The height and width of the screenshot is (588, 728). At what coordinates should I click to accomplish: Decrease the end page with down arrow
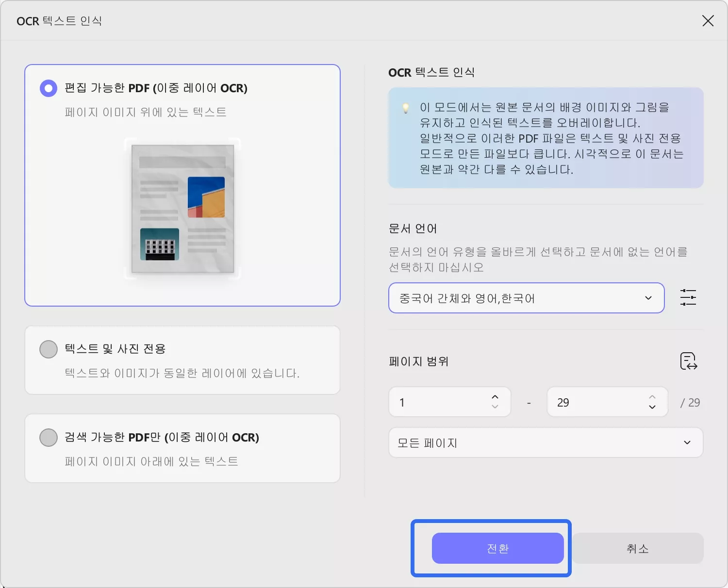[652, 407]
